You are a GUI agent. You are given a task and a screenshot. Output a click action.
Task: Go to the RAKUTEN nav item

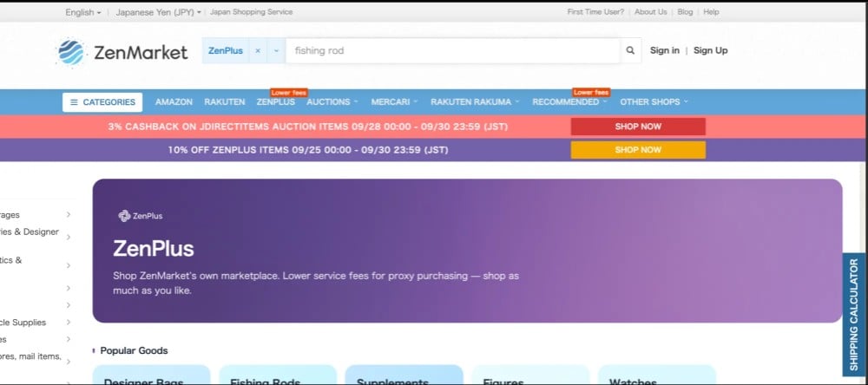[224, 102]
